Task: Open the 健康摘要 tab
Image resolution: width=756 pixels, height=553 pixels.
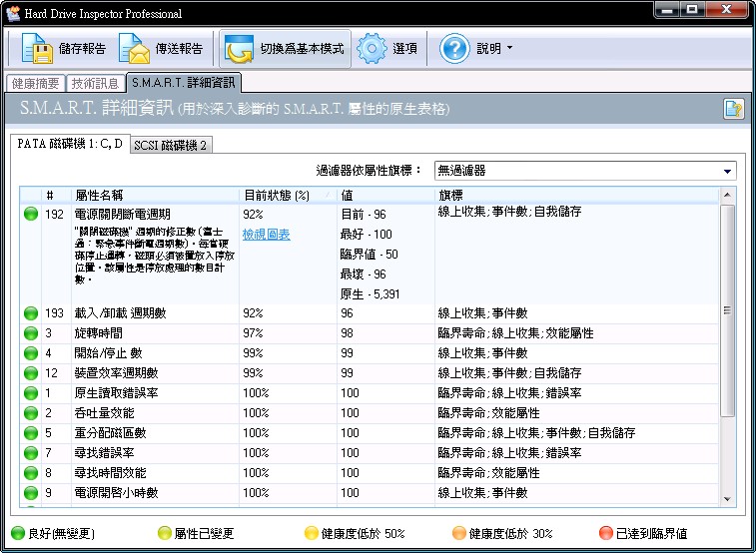Action: point(36,83)
